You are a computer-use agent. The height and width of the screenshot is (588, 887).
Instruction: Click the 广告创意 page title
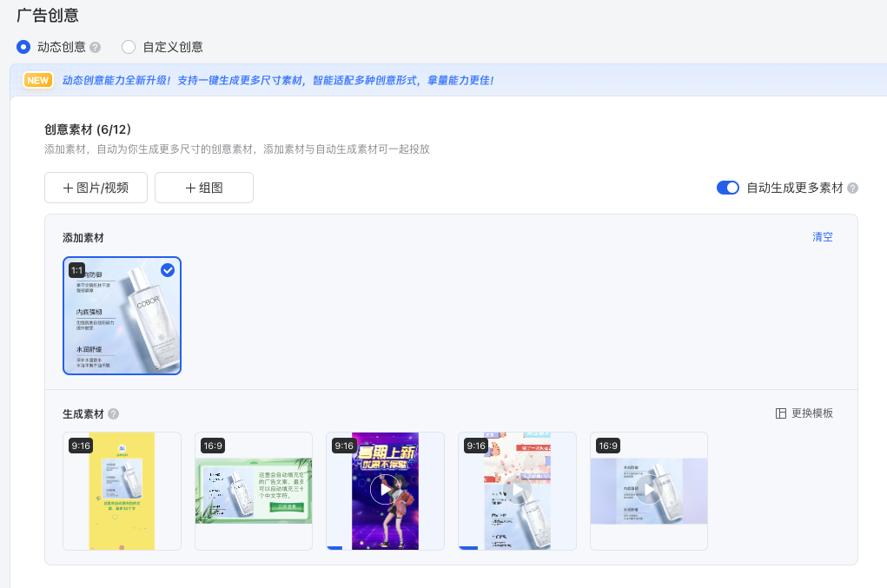48,16
